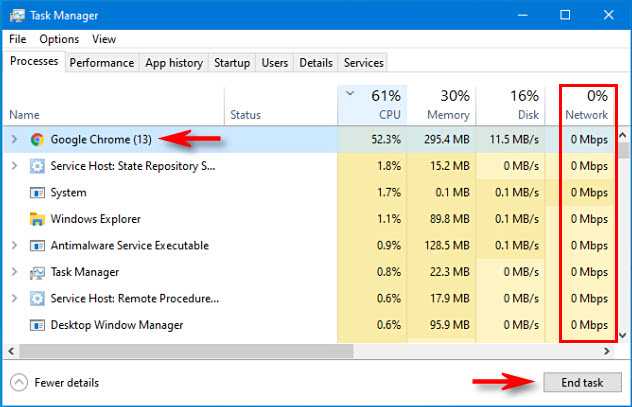
Task: Sort by the Status column header
Action: pyautogui.click(x=281, y=106)
